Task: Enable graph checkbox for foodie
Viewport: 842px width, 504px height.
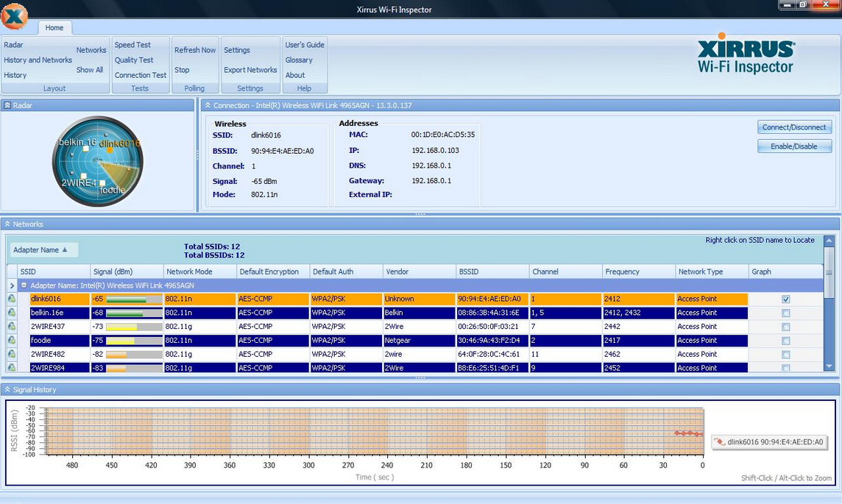Action: [785, 341]
